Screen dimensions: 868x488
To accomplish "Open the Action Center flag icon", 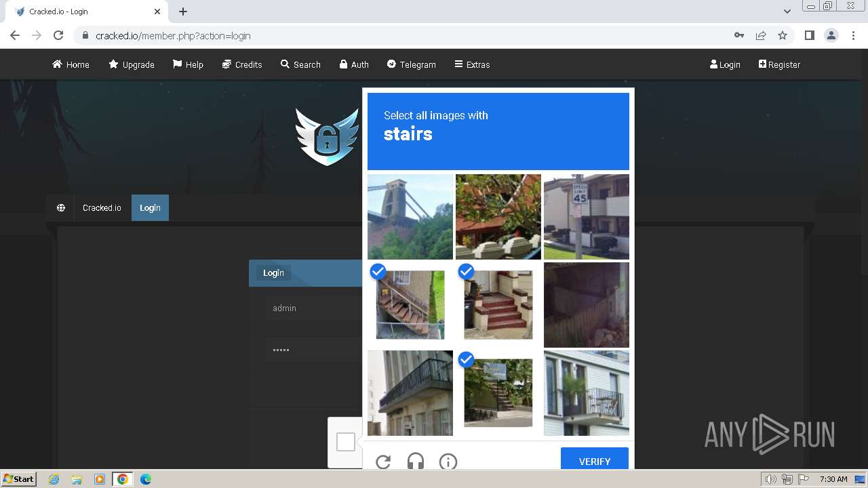I will click(803, 479).
